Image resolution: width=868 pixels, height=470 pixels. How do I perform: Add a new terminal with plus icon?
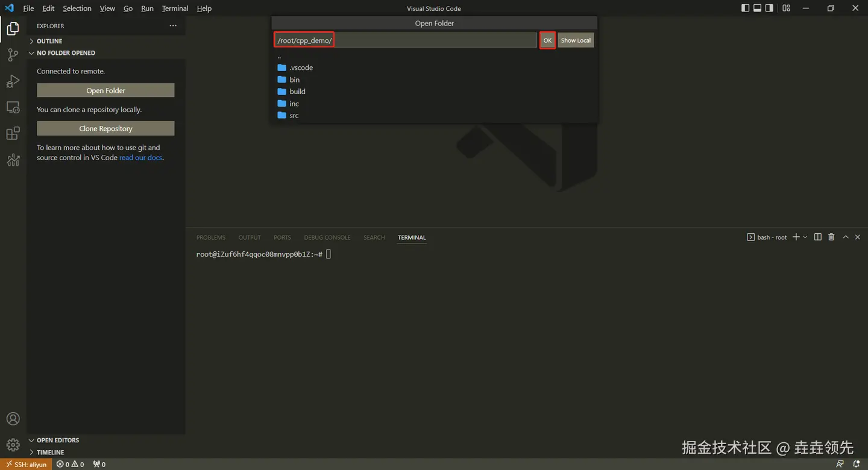(x=796, y=237)
